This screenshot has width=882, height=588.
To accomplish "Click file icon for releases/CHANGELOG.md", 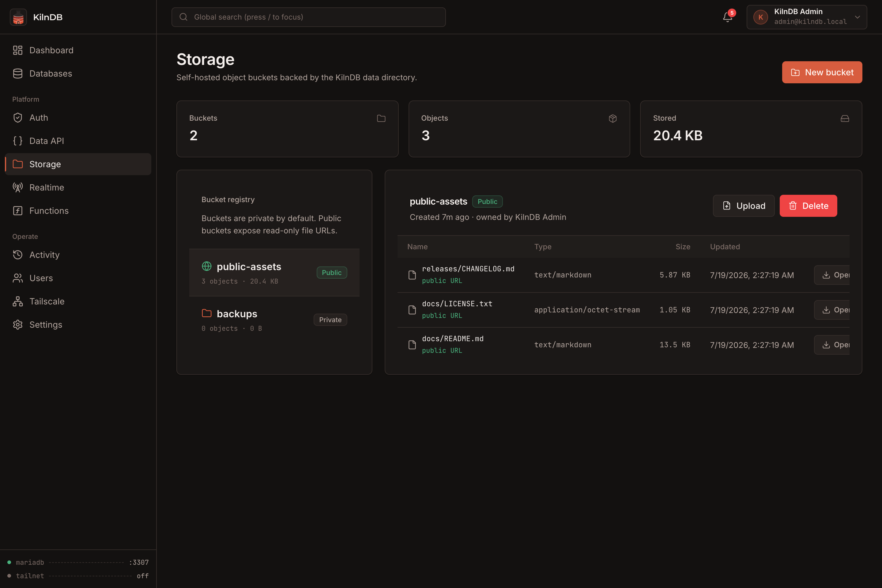I will (412, 275).
